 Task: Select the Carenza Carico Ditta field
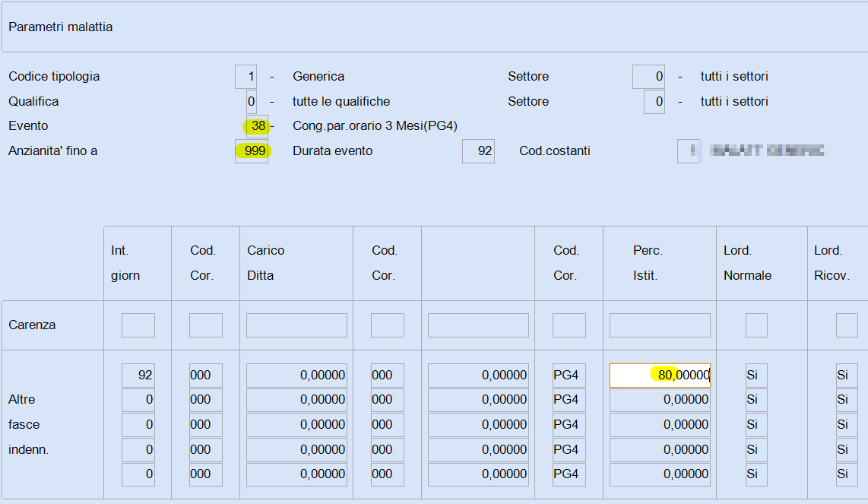(296, 325)
